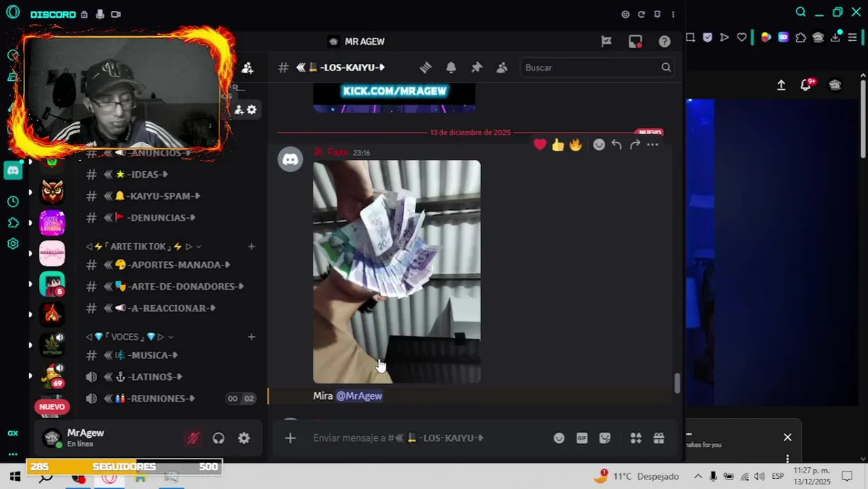The height and width of the screenshot is (489, 868).
Task: Open Opera browser search magnifier
Action: [x=801, y=12]
